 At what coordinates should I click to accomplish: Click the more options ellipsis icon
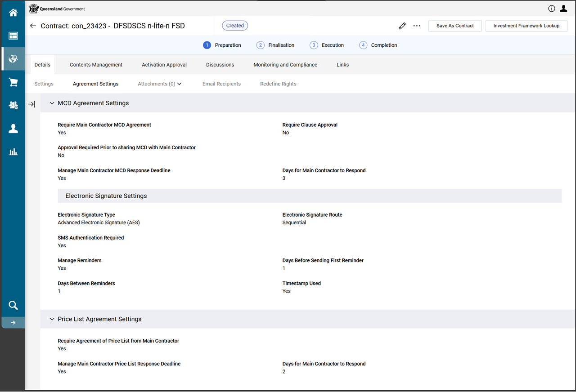(416, 26)
